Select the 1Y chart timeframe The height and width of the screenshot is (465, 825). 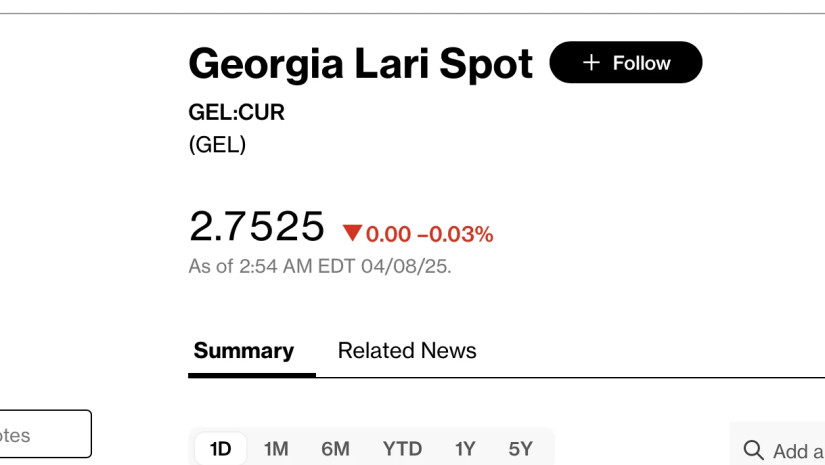tap(465, 449)
